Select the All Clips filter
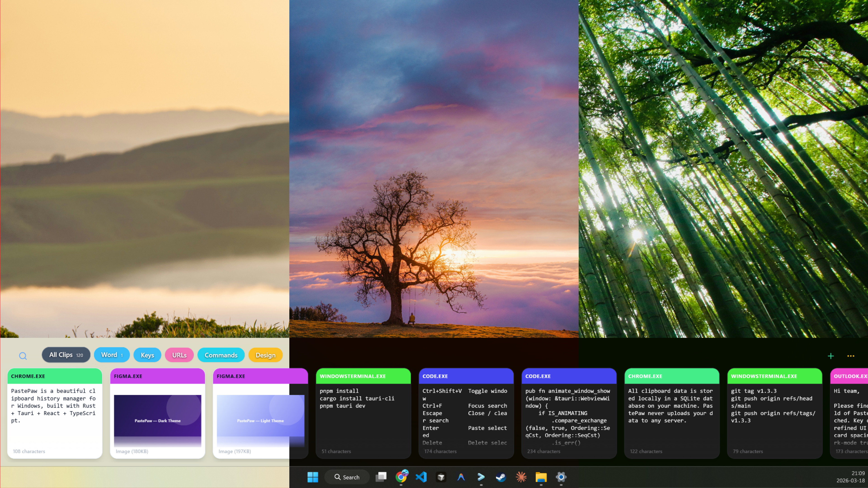 [66, 355]
